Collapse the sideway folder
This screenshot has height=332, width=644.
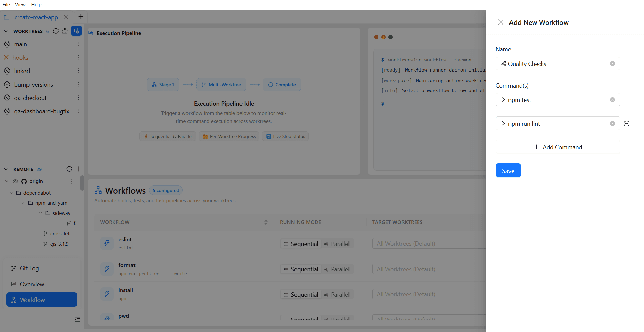(x=41, y=213)
